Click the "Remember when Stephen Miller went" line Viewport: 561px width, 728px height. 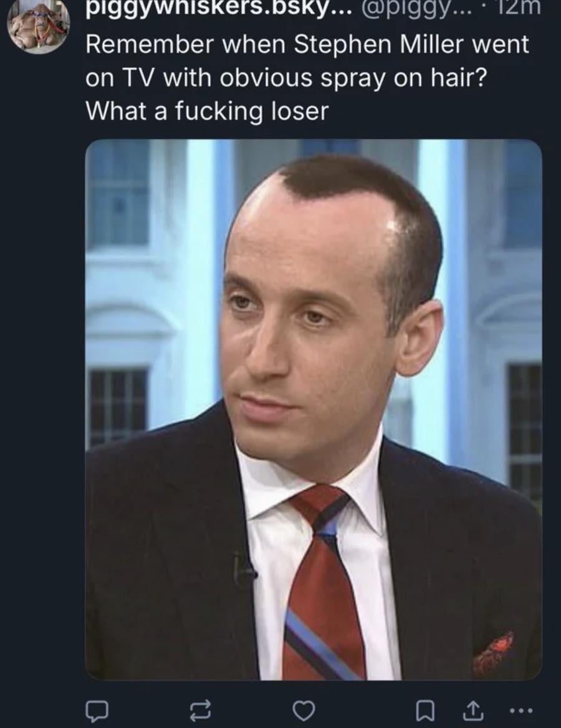point(307,45)
